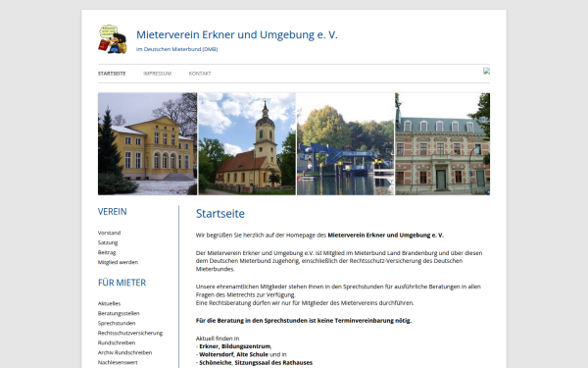Click 'Schöneiche, Sitzungssaal des Rathauses' entry
Image resolution: width=588 pixels, height=368 pixels.
point(256,363)
